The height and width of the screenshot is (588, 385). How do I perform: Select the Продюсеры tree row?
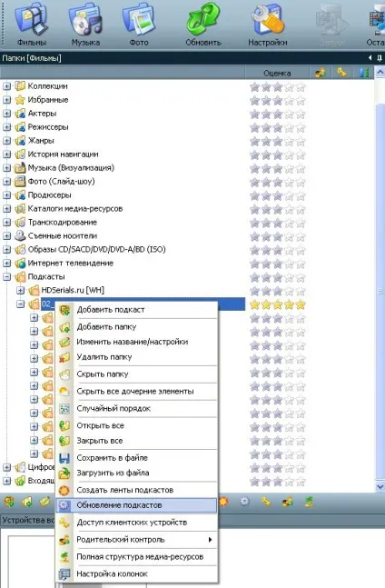click(x=49, y=195)
